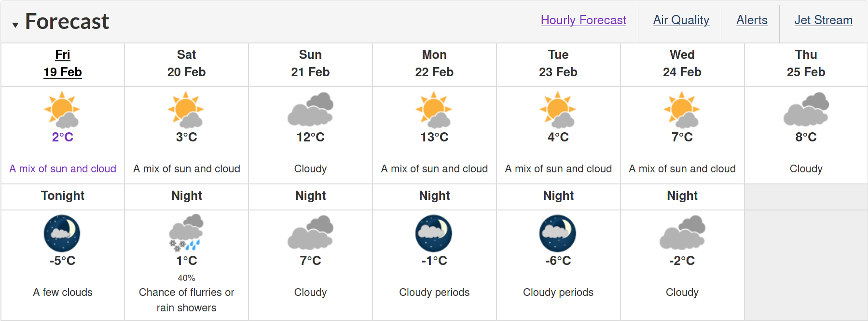Open the Alerts link

tap(752, 20)
